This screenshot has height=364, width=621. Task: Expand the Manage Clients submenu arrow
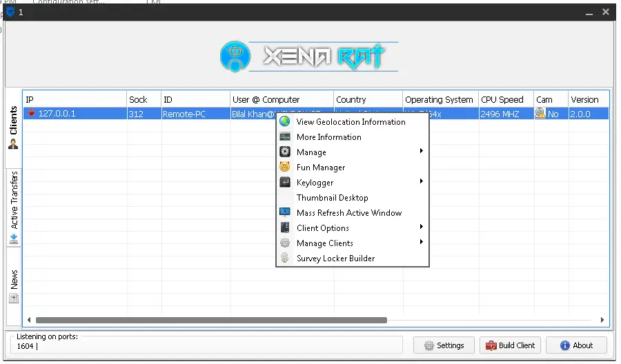pos(421,242)
